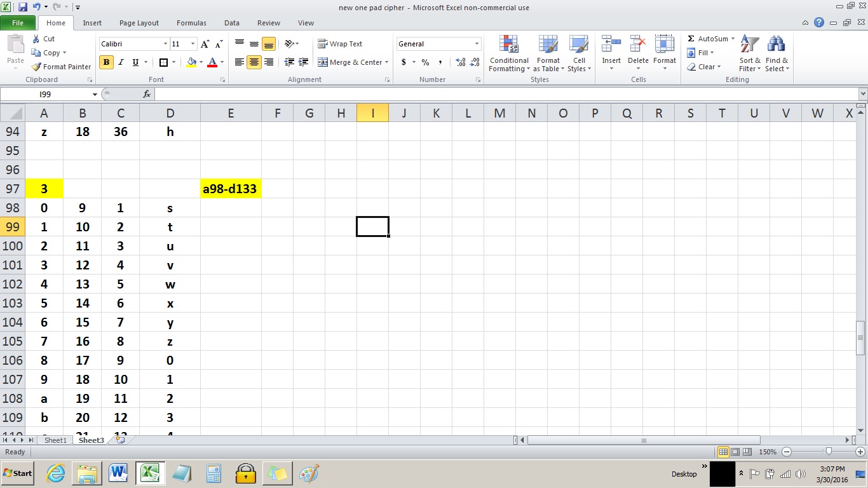
Task: Click the Orientation text angle icon
Action: pyautogui.click(x=289, y=44)
